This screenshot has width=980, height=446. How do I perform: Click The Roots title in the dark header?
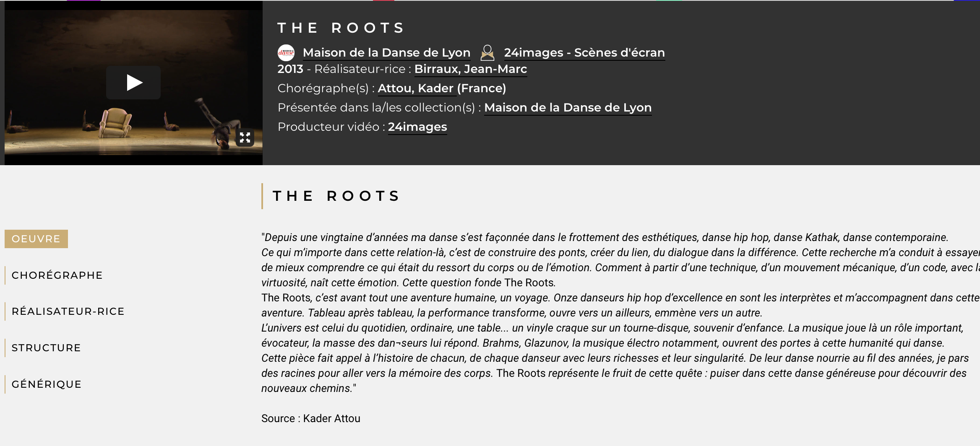341,28
